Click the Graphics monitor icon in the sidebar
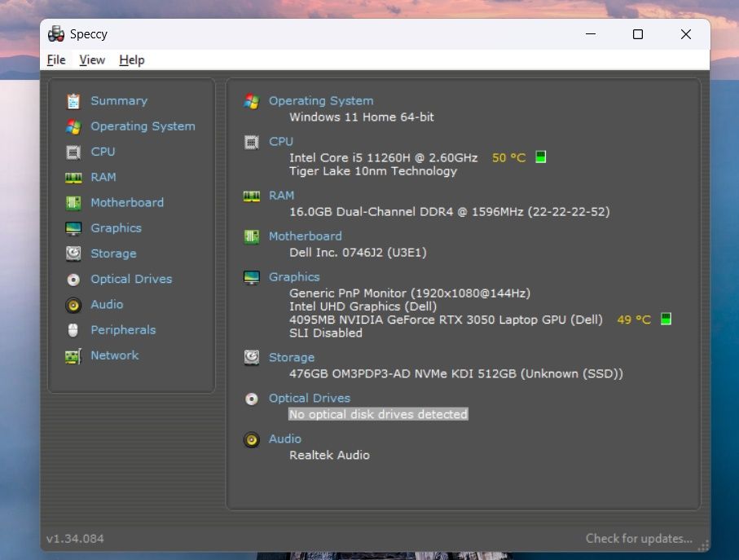 tap(73, 228)
